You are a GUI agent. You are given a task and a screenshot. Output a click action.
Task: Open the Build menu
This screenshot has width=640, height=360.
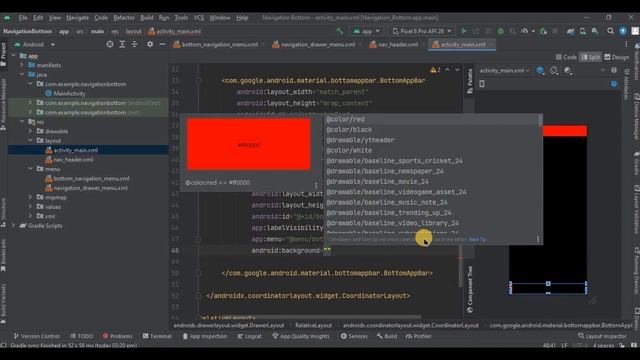pyautogui.click(x=147, y=18)
